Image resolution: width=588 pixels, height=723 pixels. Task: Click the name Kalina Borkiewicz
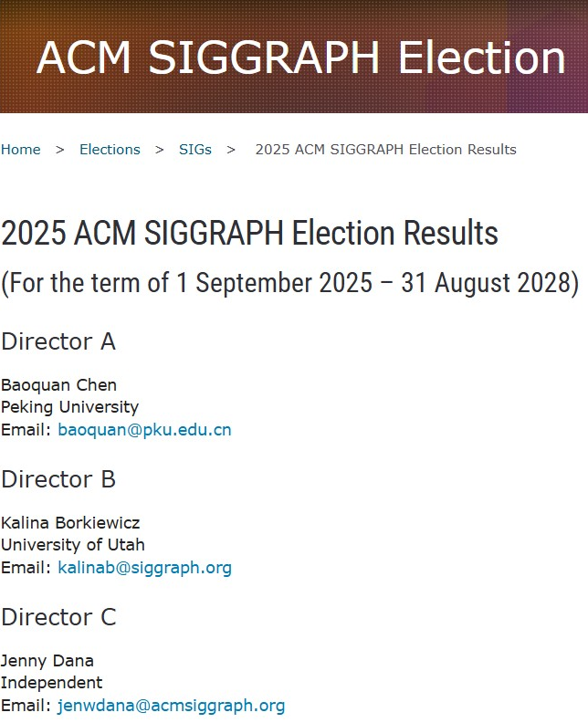[70, 523]
